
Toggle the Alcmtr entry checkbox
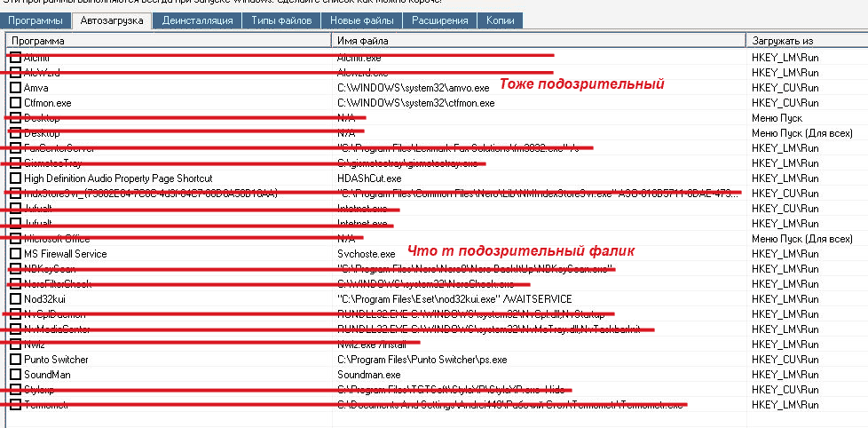click(15, 57)
